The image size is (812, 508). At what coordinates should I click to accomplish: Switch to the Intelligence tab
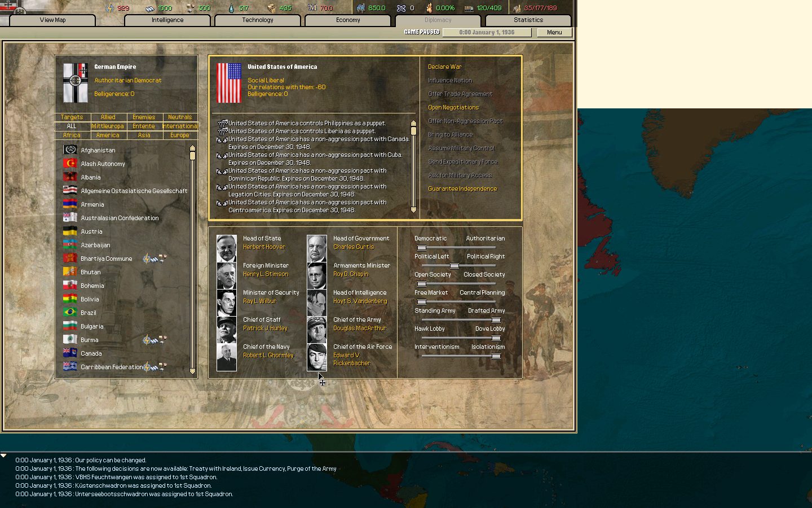[167, 20]
